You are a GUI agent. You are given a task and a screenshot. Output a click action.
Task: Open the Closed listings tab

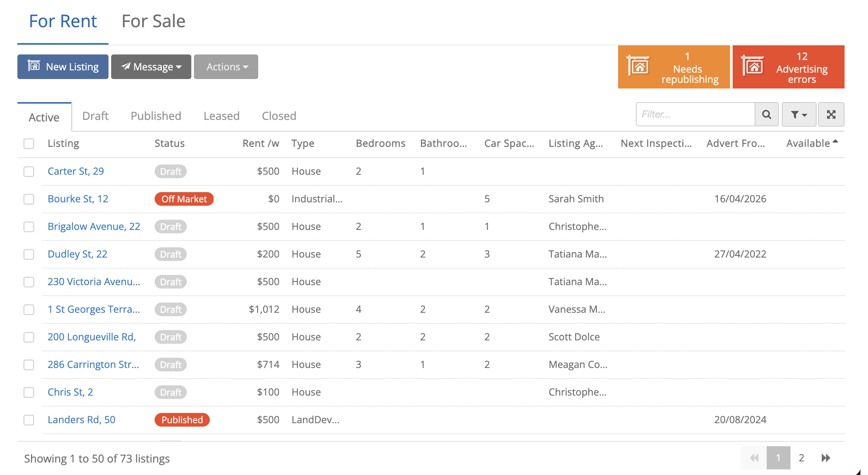pos(279,116)
